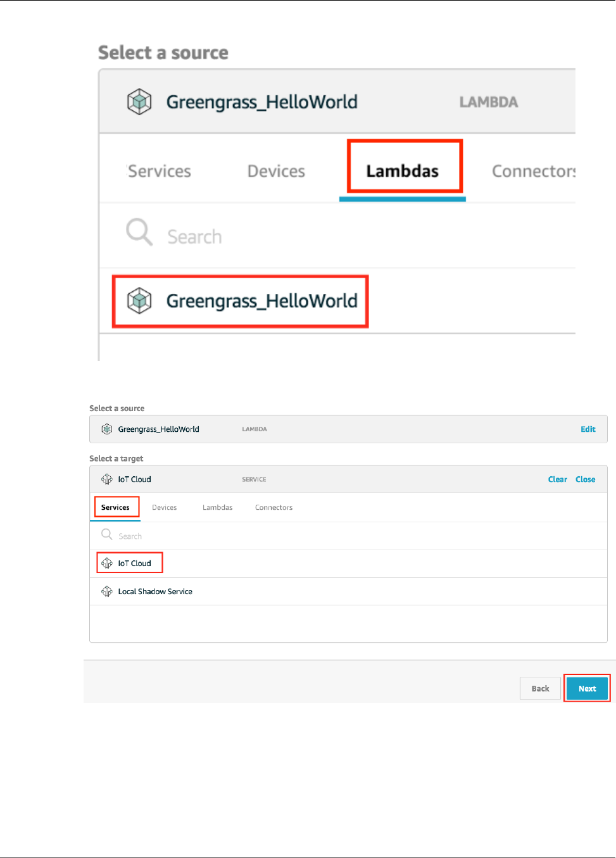Switch to the large Lambdas tab
Viewport: 616px width, 858px height.
click(403, 171)
